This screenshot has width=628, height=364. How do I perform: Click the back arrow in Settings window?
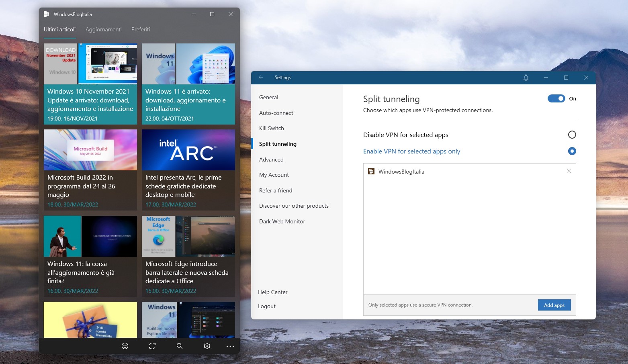(x=261, y=78)
